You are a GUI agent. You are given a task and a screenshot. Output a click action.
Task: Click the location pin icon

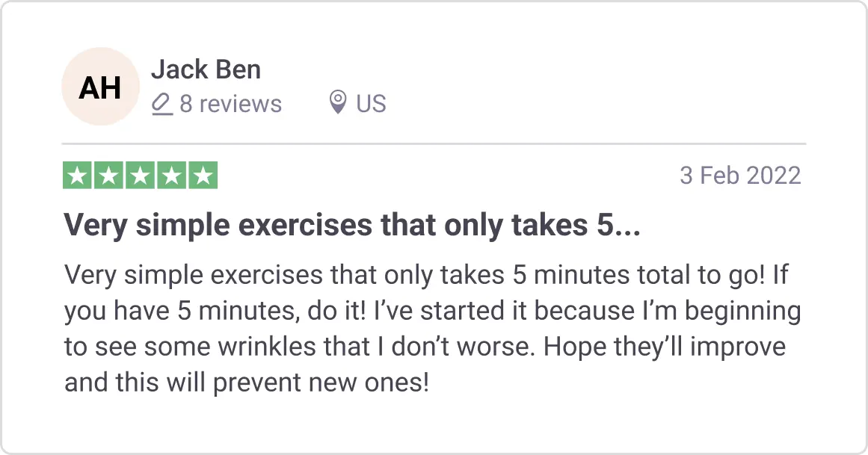338,102
